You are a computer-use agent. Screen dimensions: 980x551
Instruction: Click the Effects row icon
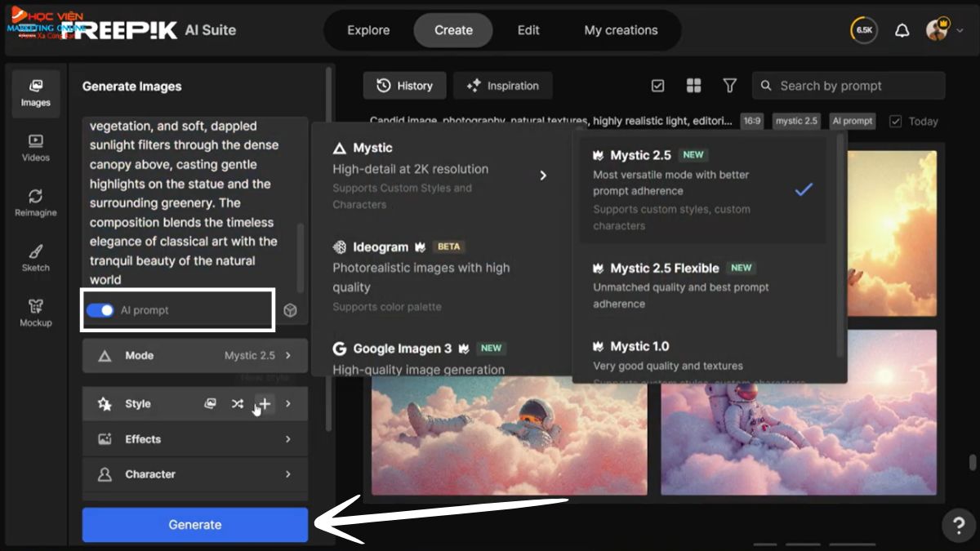[x=105, y=439]
